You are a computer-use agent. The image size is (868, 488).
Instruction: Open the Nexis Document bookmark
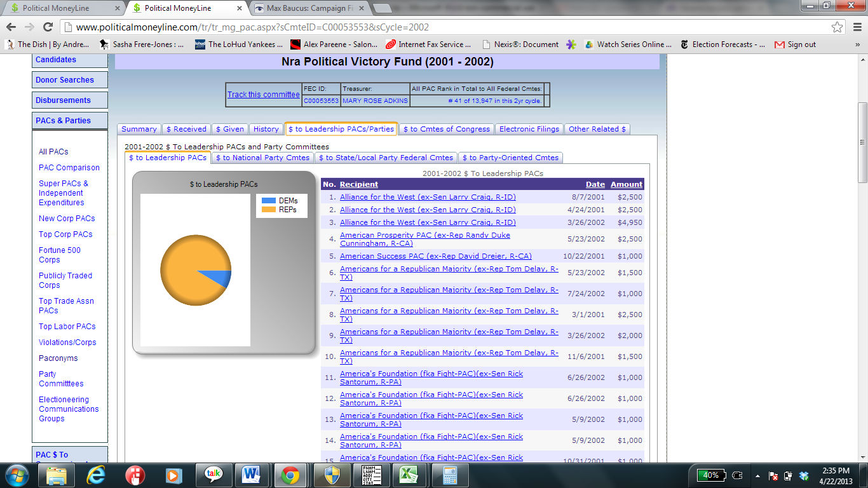(x=520, y=44)
